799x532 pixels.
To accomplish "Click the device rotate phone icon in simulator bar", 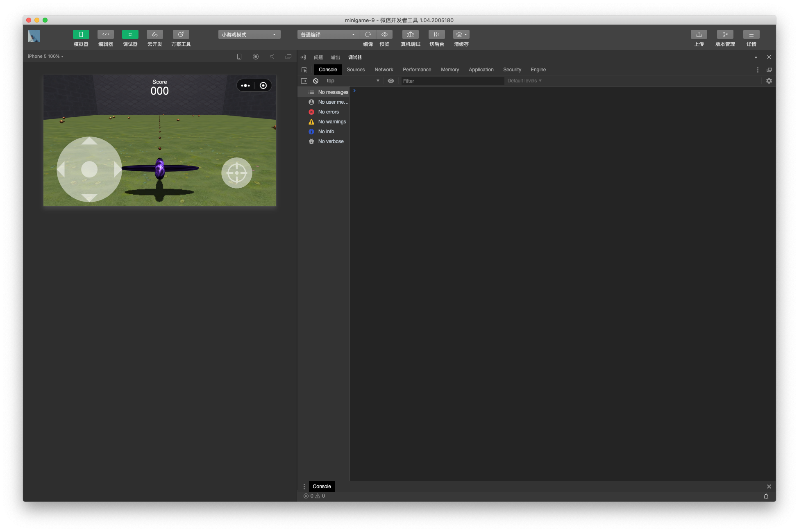I will [x=239, y=57].
